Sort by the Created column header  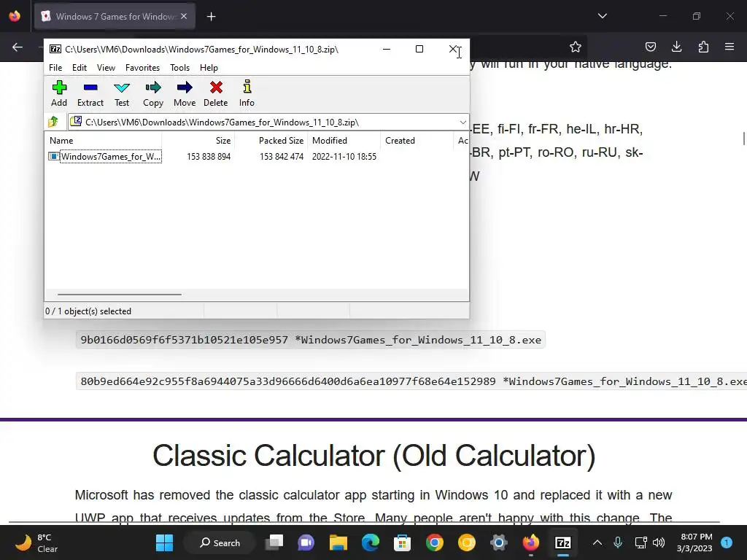point(417,141)
